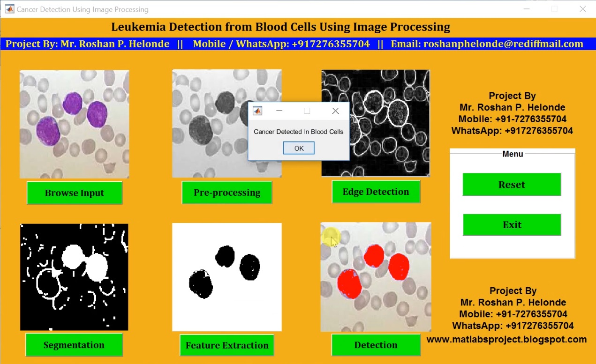The height and width of the screenshot is (364, 596).
Task: Click the MATLAB icon on the message dialog title bar
Action: pyautogui.click(x=257, y=111)
